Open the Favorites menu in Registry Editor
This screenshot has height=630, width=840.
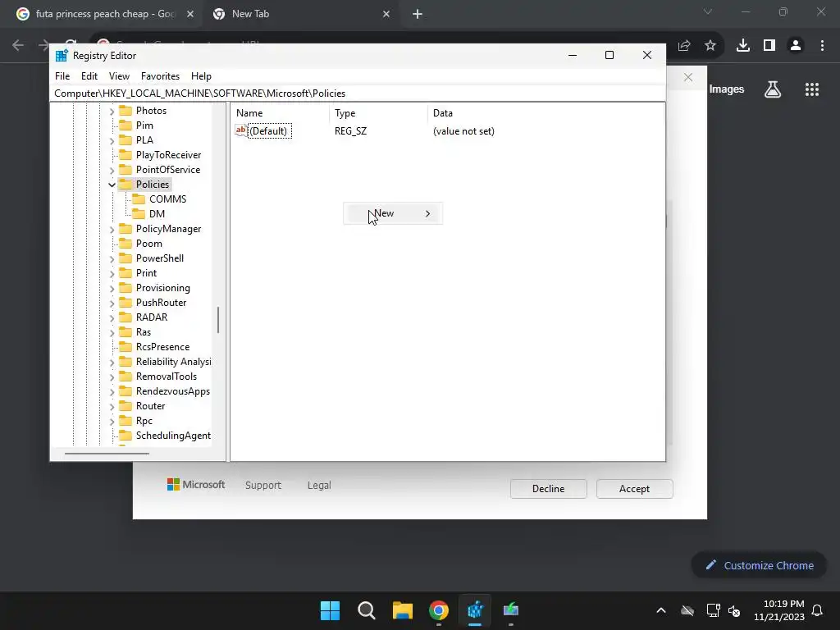160,76
